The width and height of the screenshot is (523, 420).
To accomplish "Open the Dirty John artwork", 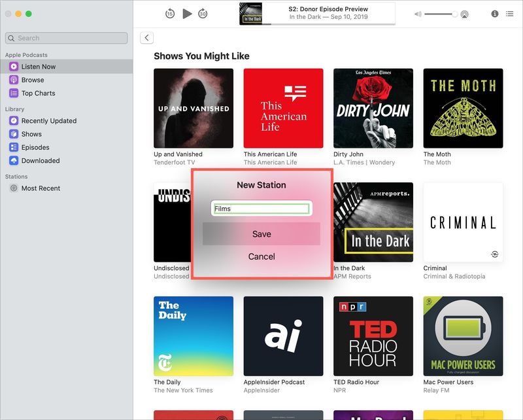I will click(373, 108).
